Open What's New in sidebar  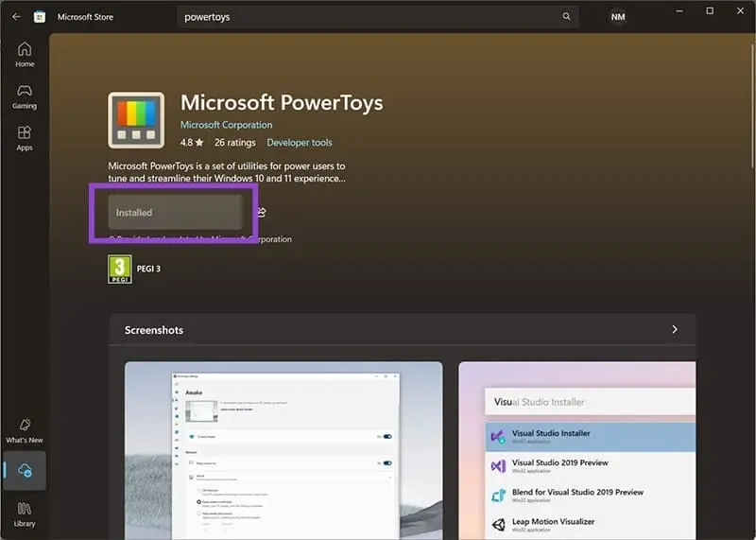point(25,430)
